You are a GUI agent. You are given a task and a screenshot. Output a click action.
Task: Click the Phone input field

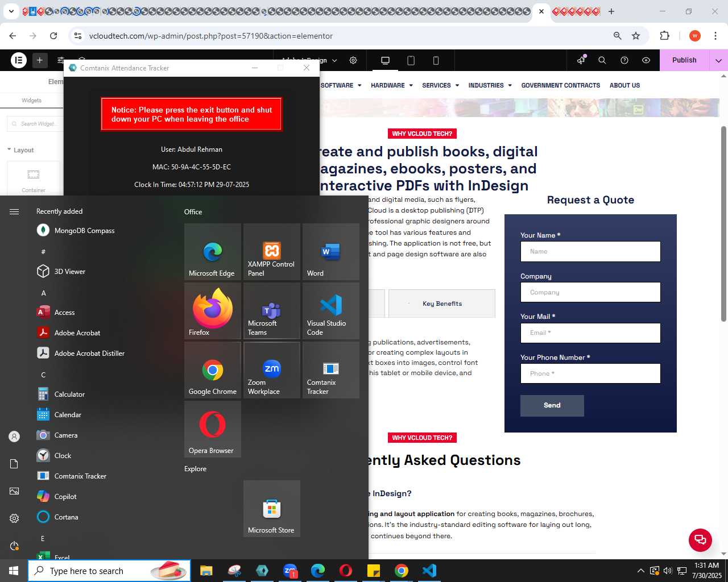tap(590, 373)
